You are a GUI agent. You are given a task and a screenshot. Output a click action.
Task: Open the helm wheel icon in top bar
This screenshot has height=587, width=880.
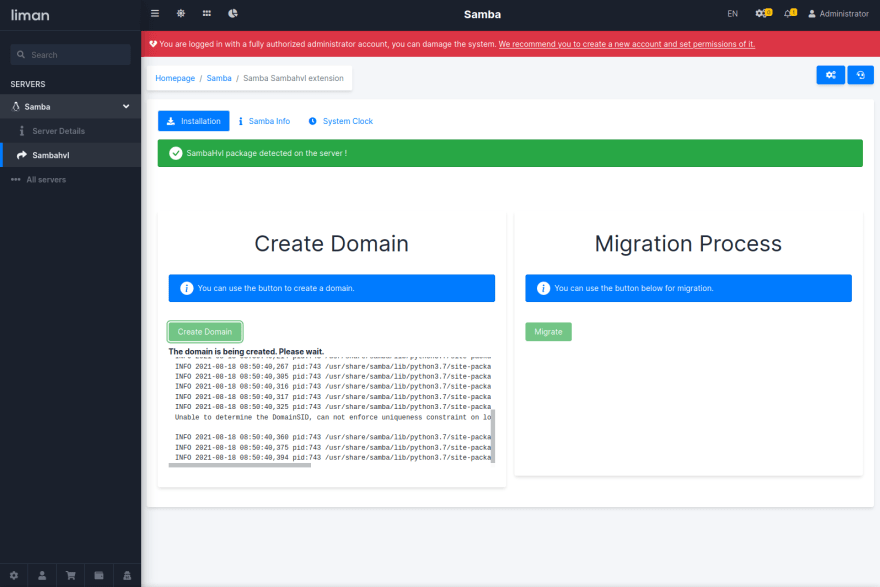tap(181, 13)
